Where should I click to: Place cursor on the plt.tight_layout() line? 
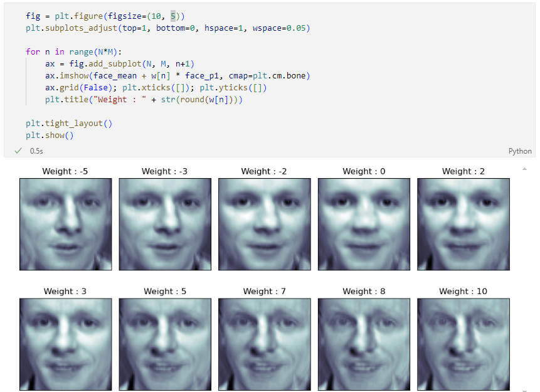[x=69, y=124]
